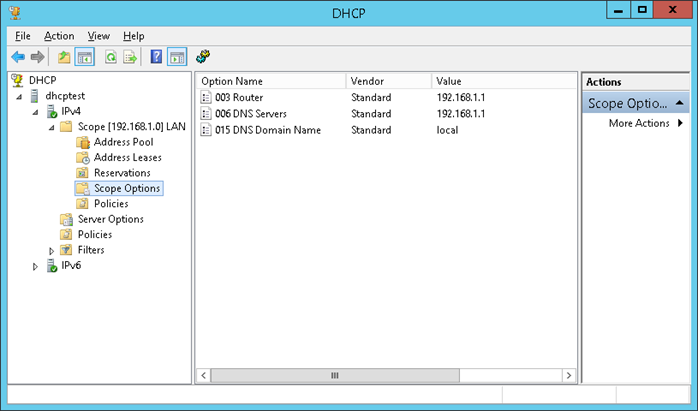Open the Action menu
This screenshot has width=698, height=411.
click(59, 36)
